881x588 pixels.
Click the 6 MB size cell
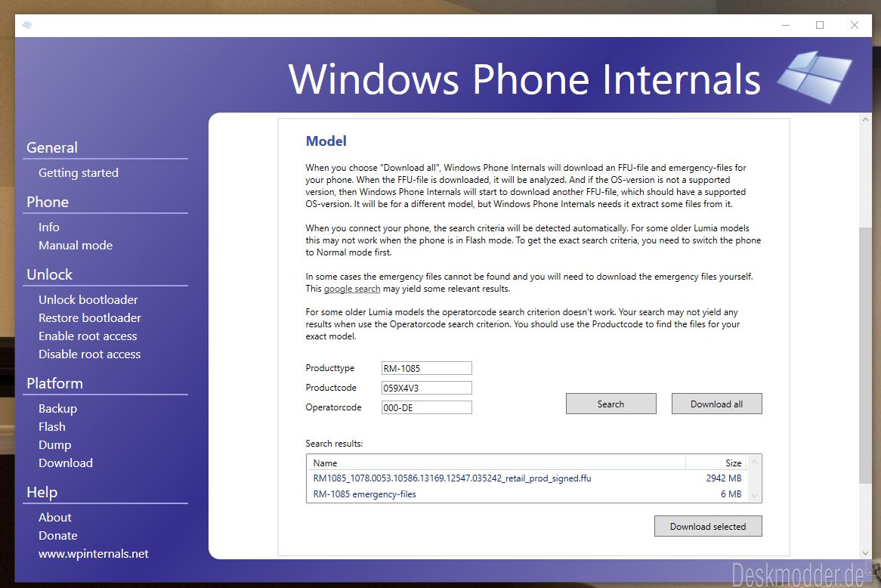[731, 494]
